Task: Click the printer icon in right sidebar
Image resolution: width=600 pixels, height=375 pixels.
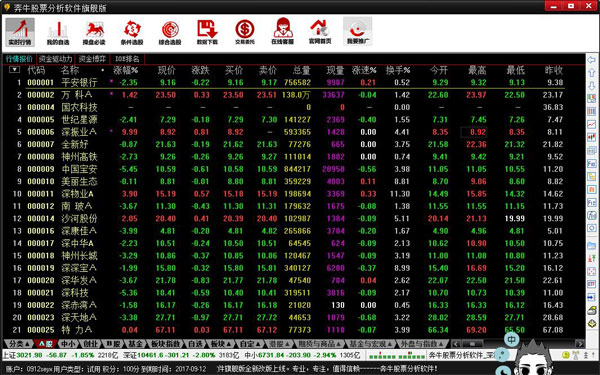Action: (592, 310)
